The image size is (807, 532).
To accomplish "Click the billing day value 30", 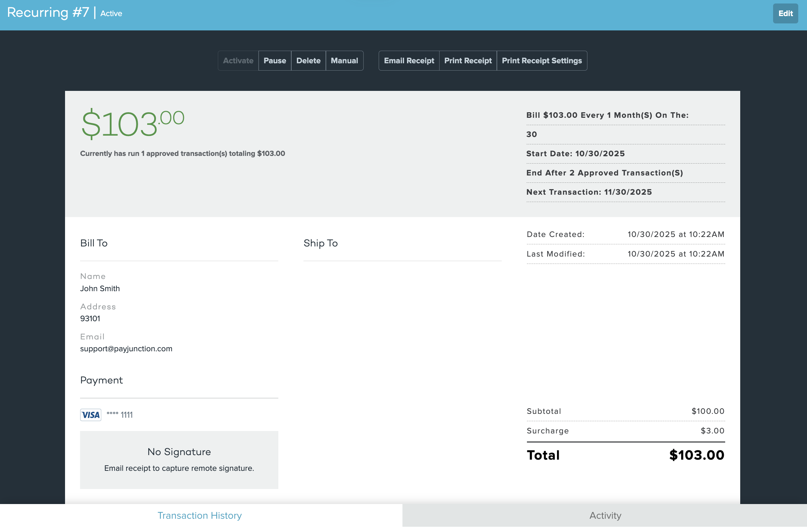I will pyautogui.click(x=531, y=135).
